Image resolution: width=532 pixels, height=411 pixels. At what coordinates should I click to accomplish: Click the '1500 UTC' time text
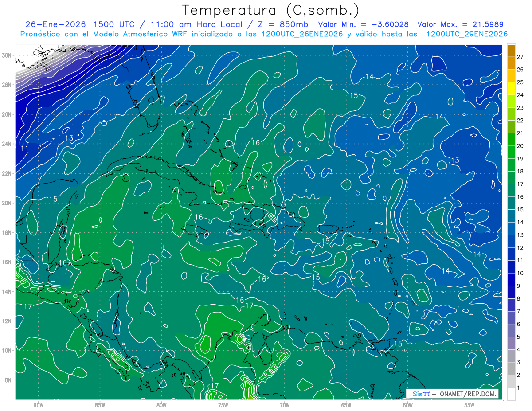coord(113,24)
